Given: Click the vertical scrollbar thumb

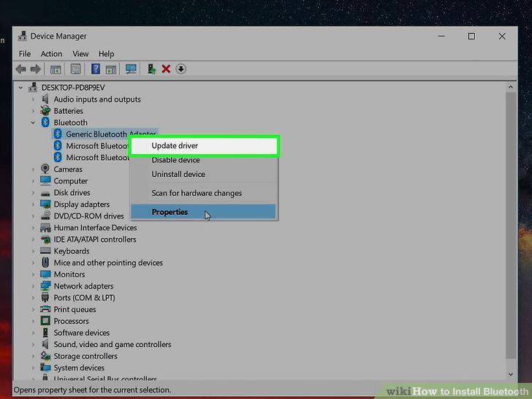Looking at the screenshot, I should 510,225.
